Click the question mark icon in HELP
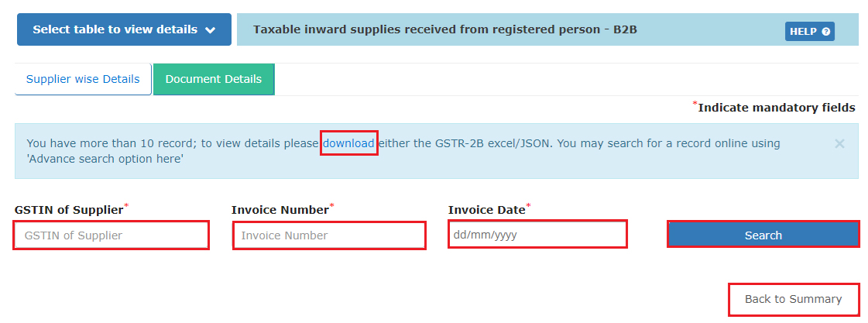 (825, 32)
